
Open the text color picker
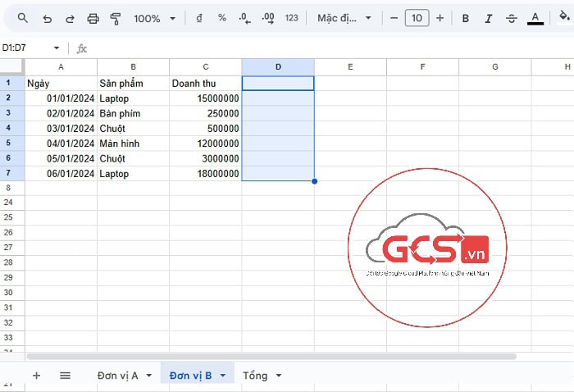point(535,18)
